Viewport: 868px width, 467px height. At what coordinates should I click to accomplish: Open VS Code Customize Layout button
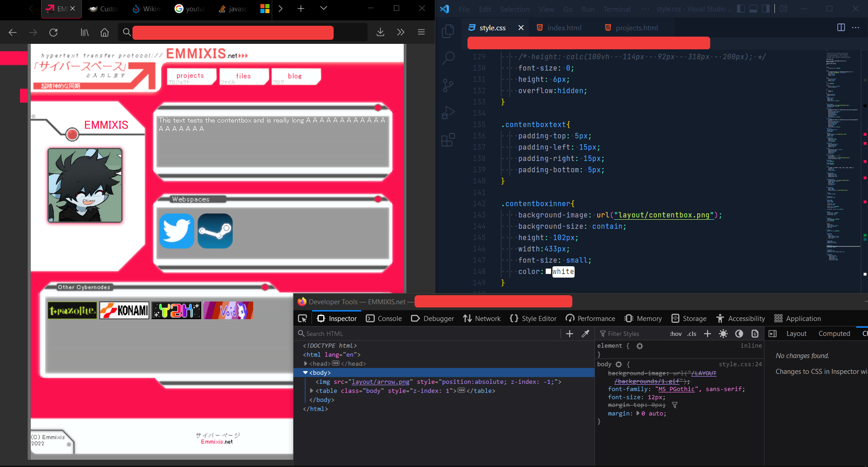point(783,9)
